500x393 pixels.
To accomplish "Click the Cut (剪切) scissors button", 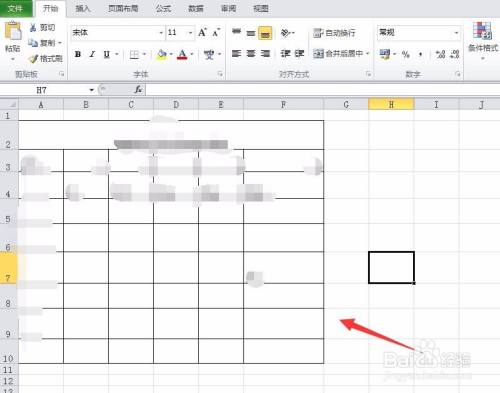I will [x=42, y=27].
